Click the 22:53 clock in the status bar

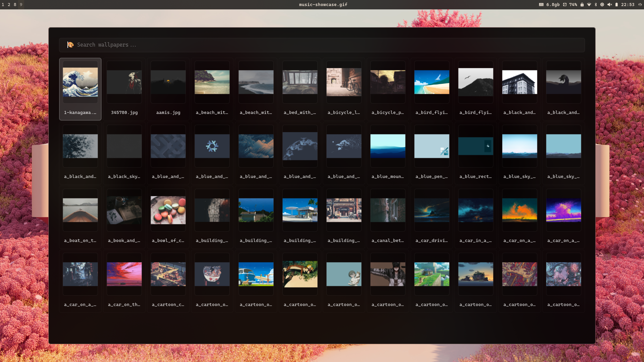point(628,5)
